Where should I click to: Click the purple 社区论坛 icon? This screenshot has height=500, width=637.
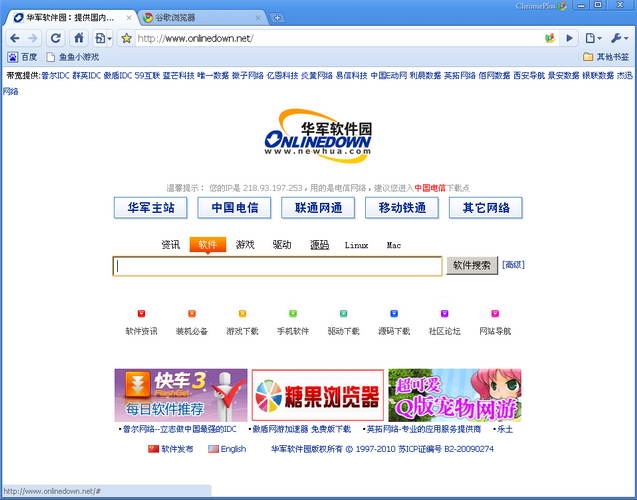pyautogui.click(x=444, y=314)
